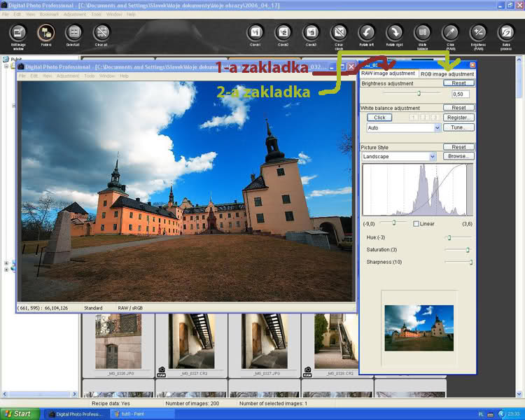Click 'RAW / sRGB' in edit window status
The height and width of the screenshot is (420, 525).
130,308
